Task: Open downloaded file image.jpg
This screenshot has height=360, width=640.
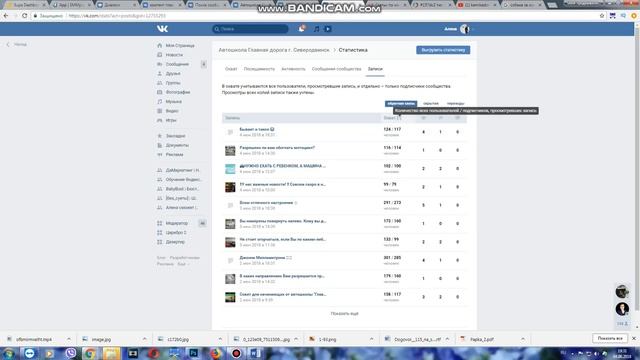Action: click(101, 339)
